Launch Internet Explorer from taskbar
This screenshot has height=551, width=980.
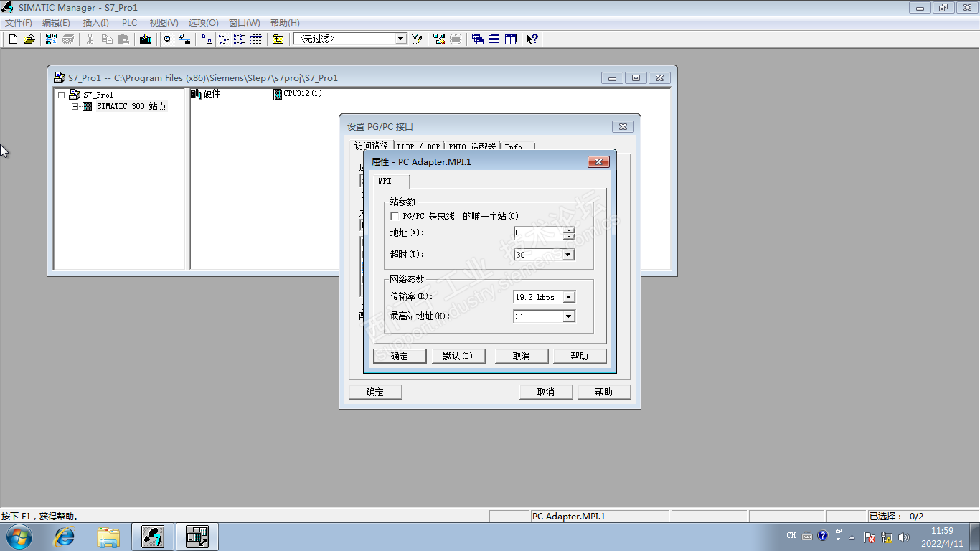pyautogui.click(x=65, y=537)
